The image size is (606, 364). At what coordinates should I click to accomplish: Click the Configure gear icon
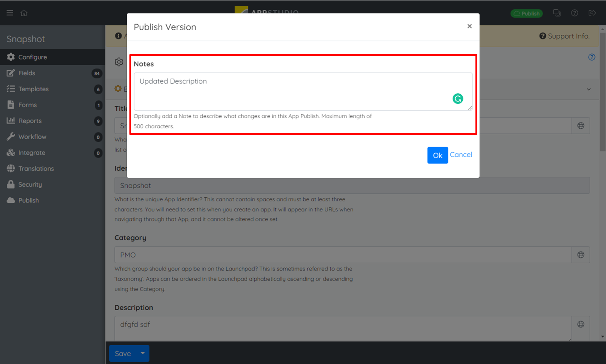click(x=11, y=57)
